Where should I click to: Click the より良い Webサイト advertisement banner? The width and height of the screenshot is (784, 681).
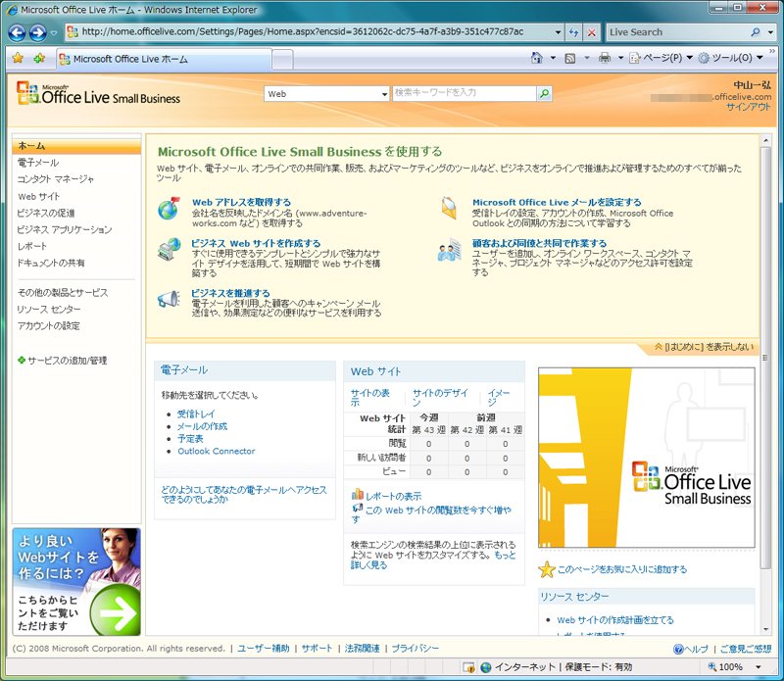[x=76, y=581]
